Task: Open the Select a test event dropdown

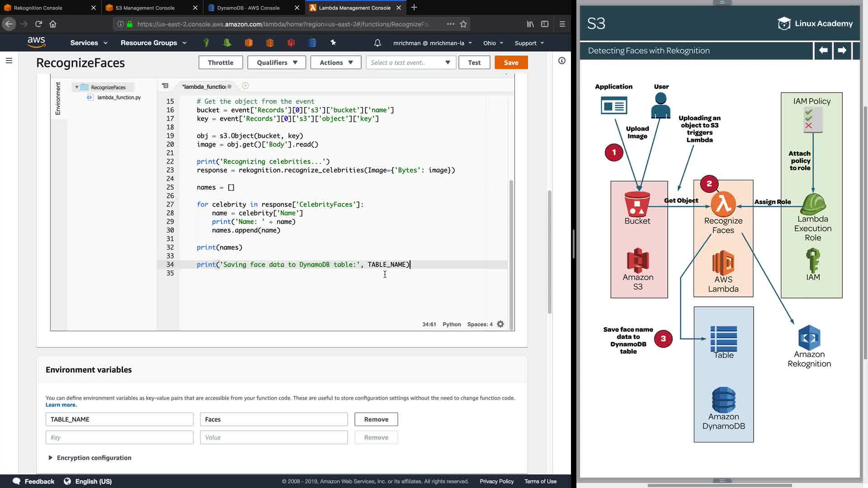Action: click(x=410, y=62)
